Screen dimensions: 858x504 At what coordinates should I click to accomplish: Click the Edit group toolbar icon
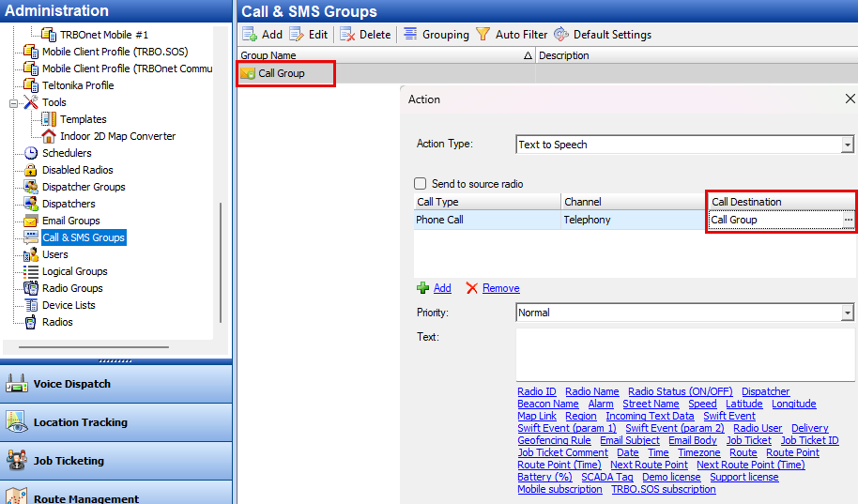click(298, 35)
